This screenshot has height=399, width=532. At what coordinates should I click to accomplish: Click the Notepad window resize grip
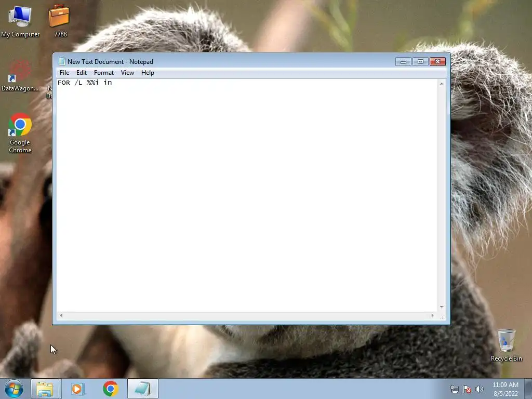443,317
